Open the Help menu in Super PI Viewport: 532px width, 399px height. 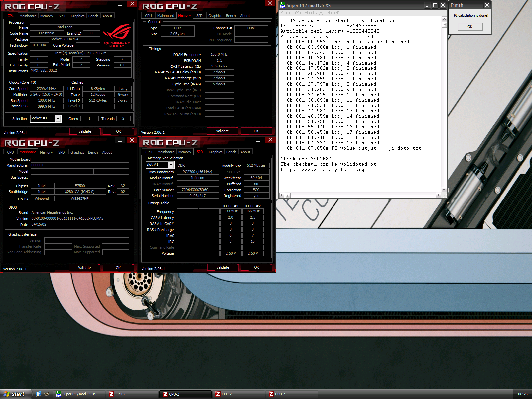point(333,13)
